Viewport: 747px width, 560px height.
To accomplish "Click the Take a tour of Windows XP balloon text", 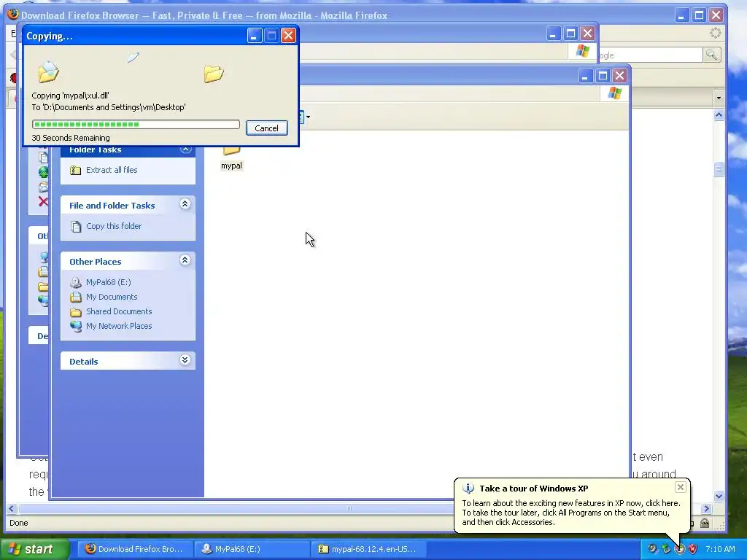I will (533, 488).
